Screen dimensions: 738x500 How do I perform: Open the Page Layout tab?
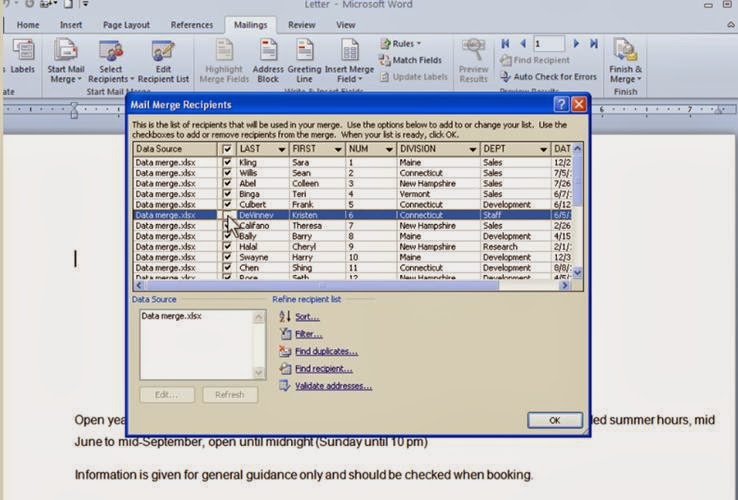click(126, 25)
